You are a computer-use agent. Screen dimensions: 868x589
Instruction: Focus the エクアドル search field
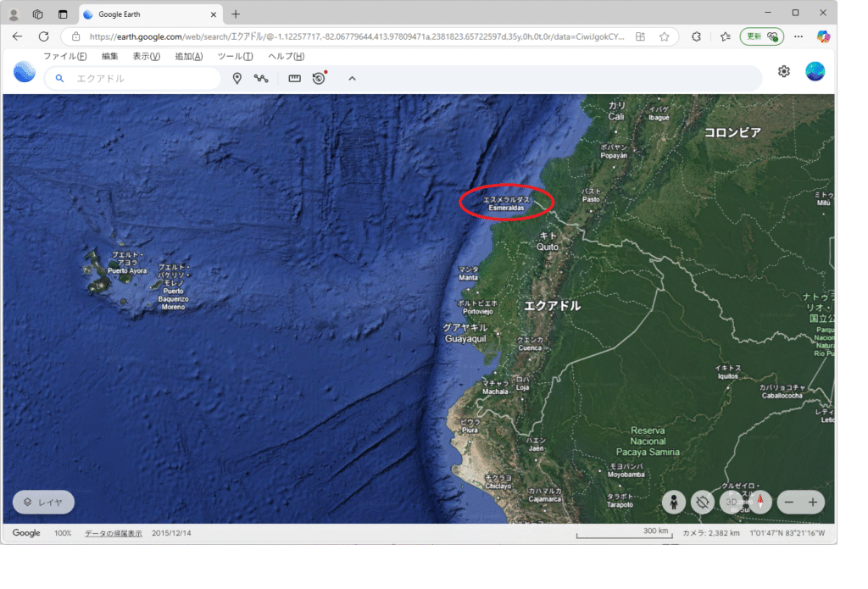point(133,79)
